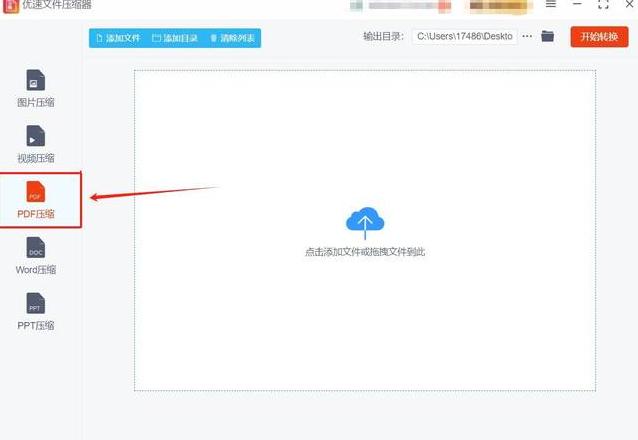Viewport: 638px width, 440px height.
Task: Maximize the application window
Action: point(603,4)
